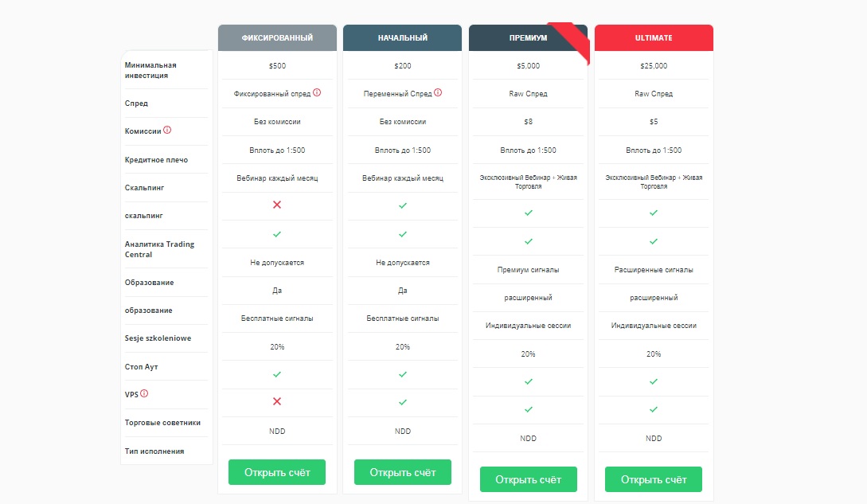The width and height of the screenshot is (867, 504).
Task: Click Открыть счёт under Фиксированный
Action: point(277,471)
